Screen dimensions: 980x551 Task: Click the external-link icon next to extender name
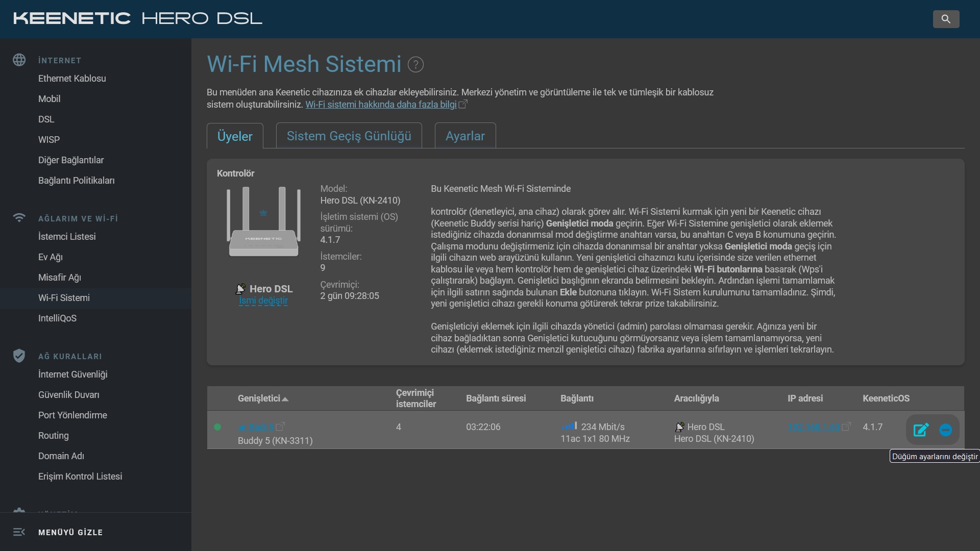point(280,426)
